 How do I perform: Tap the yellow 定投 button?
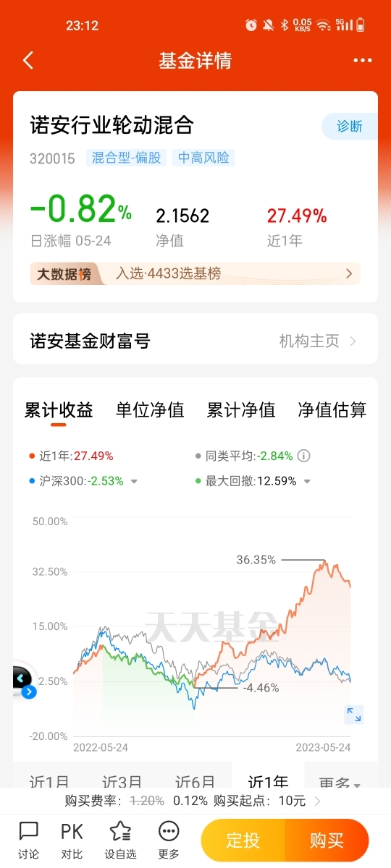[x=243, y=841]
